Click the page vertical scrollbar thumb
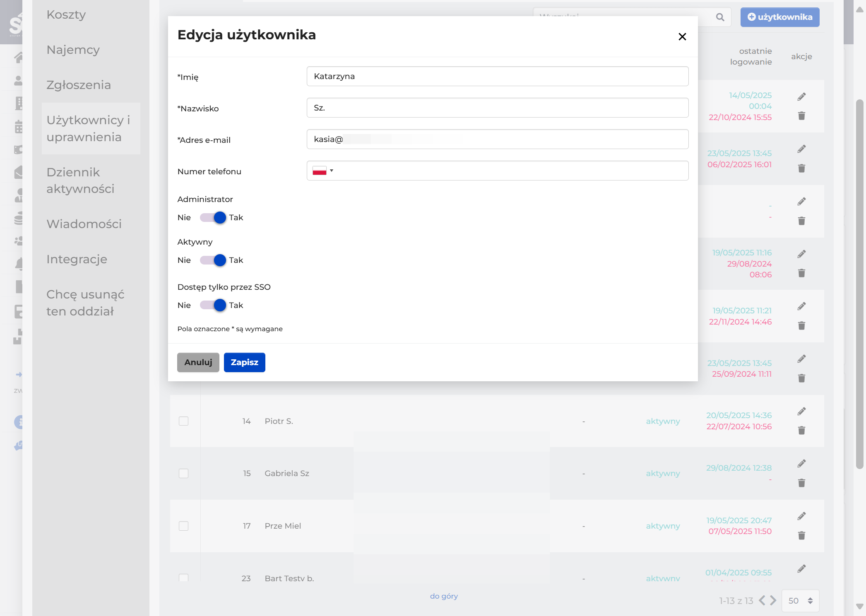The width and height of the screenshot is (866, 616). coord(860,284)
